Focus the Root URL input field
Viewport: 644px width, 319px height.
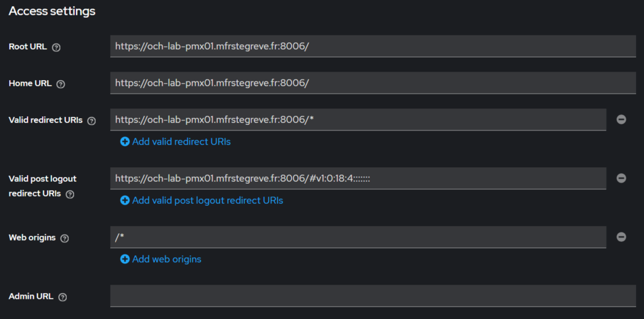tap(373, 46)
